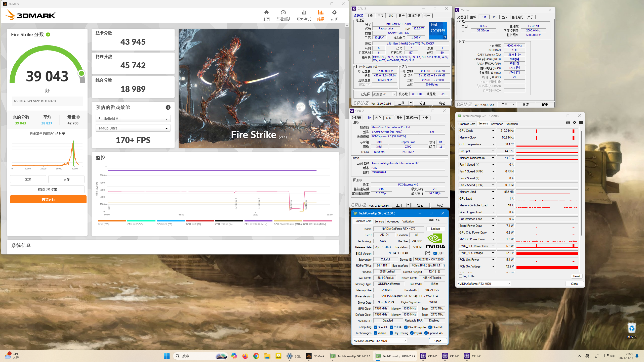Click 保存 save button in 3DMark
This screenshot has height=362, width=644.
(x=66, y=179)
